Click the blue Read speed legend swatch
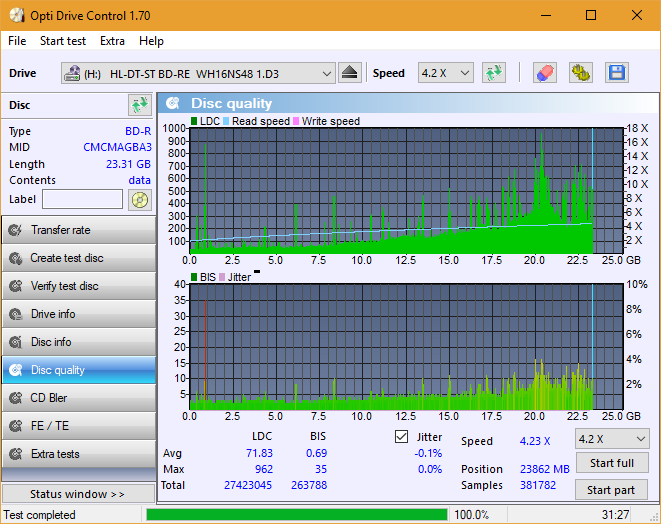 pos(226,121)
